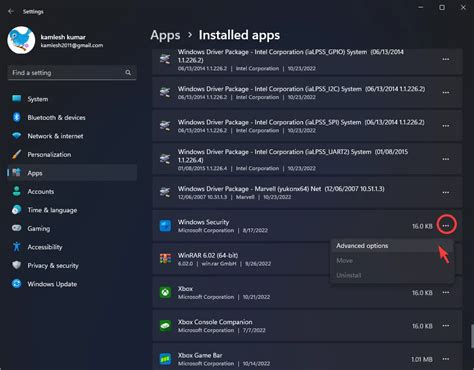Open three-dot menu for Windows Security

click(446, 226)
